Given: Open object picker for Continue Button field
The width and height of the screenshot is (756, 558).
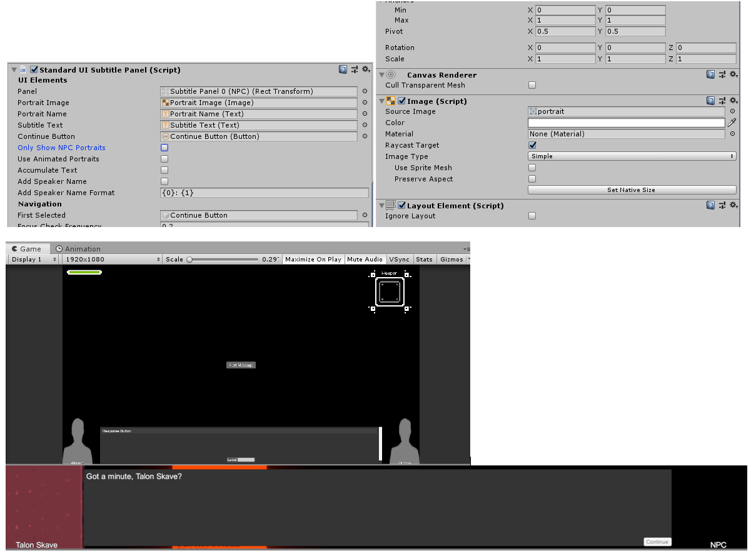Looking at the screenshot, I should (365, 136).
